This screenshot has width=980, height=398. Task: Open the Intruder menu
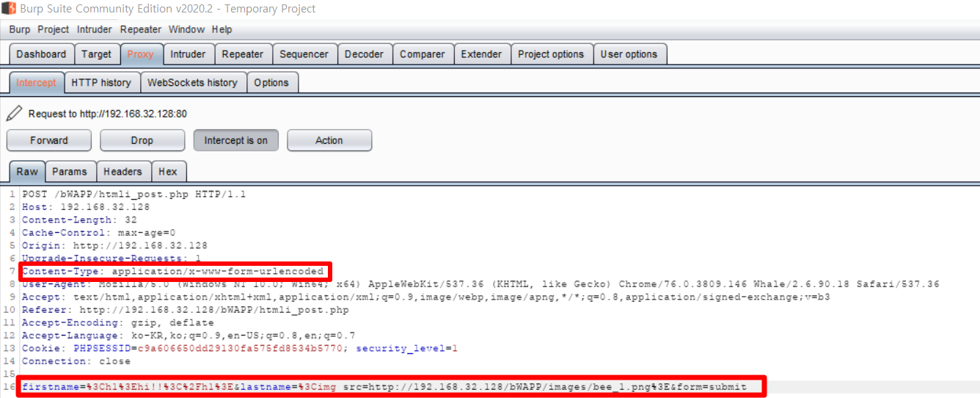coord(95,29)
